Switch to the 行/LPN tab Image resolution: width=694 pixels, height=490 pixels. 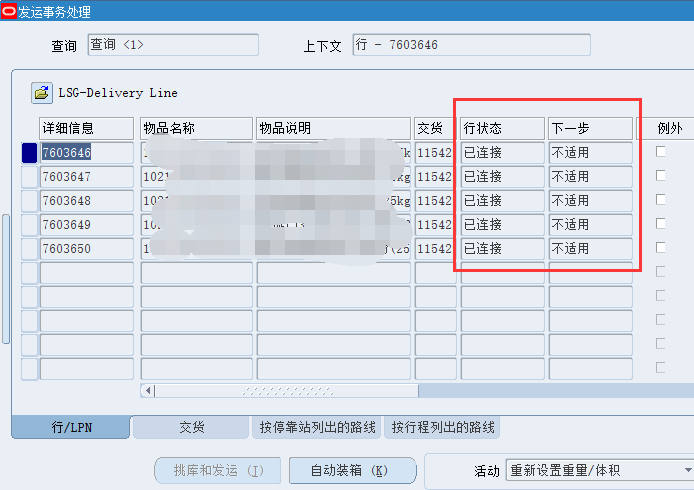tap(71, 427)
